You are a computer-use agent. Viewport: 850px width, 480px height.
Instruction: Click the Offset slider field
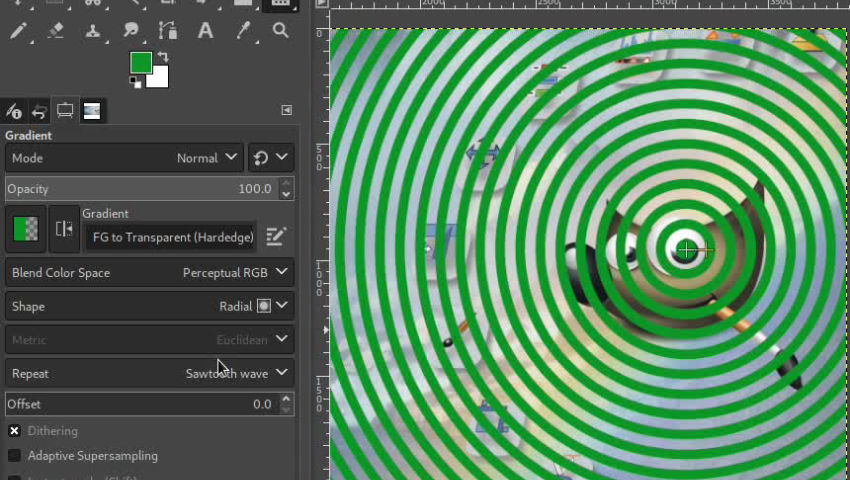coord(142,404)
